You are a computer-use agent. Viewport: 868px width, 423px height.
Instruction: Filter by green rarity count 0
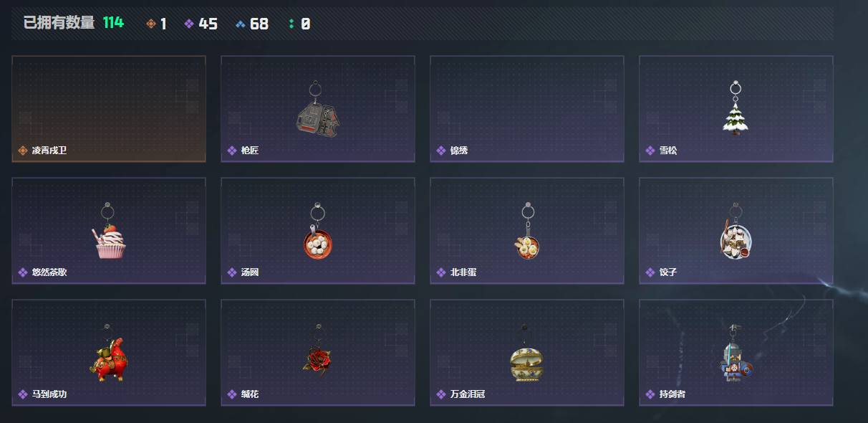click(x=299, y=24)
